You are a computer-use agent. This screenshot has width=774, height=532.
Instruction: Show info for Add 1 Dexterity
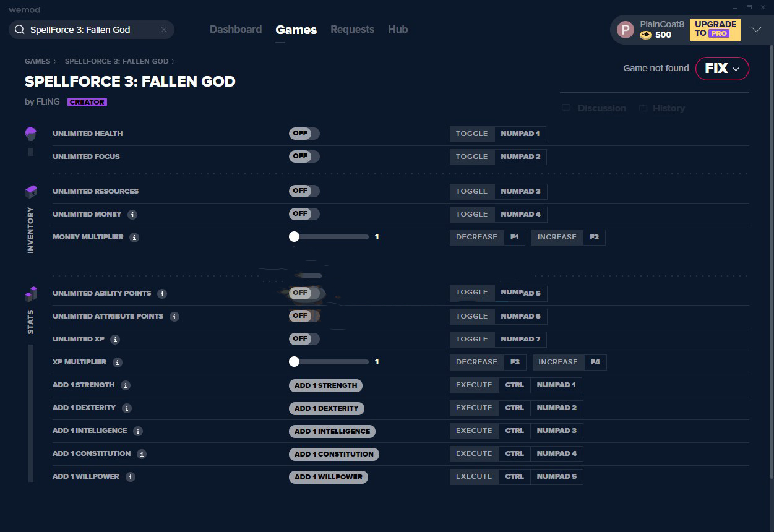pyautogui.click(x=127, y=408)
